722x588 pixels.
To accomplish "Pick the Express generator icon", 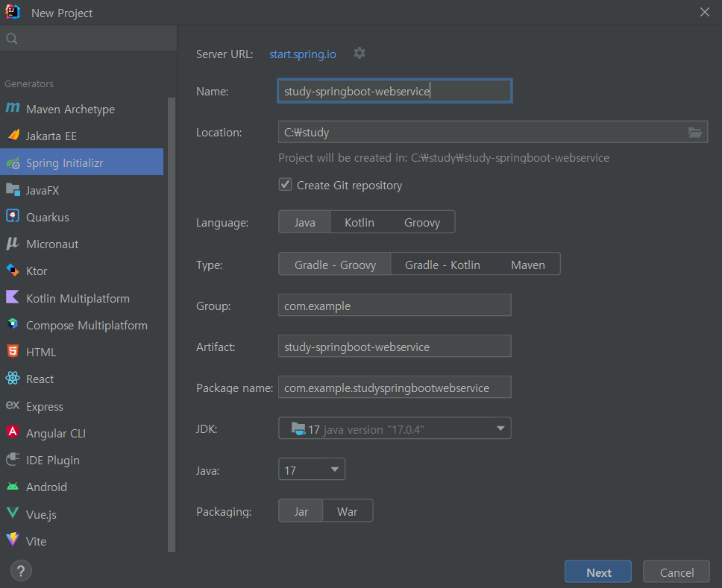I will tap(13, 405).
